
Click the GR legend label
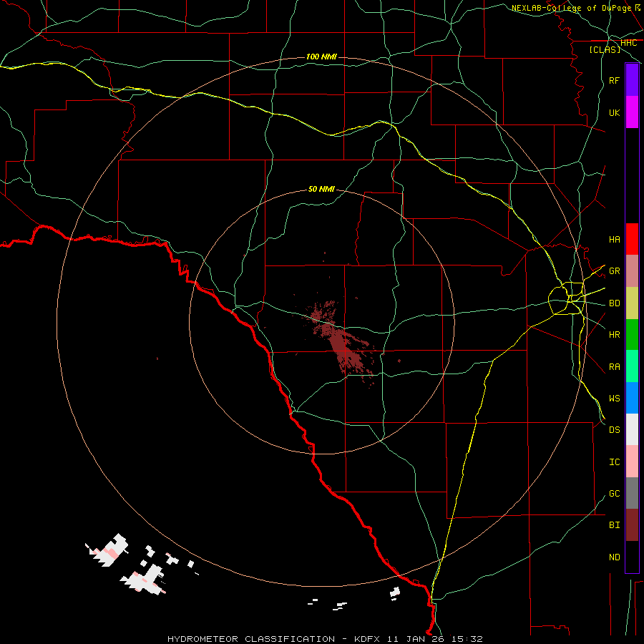[x=615, y=271]
